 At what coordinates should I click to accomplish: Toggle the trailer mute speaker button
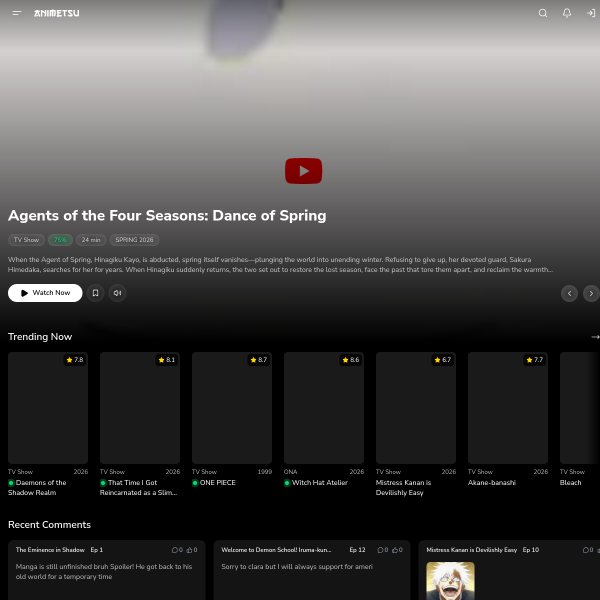117,293
